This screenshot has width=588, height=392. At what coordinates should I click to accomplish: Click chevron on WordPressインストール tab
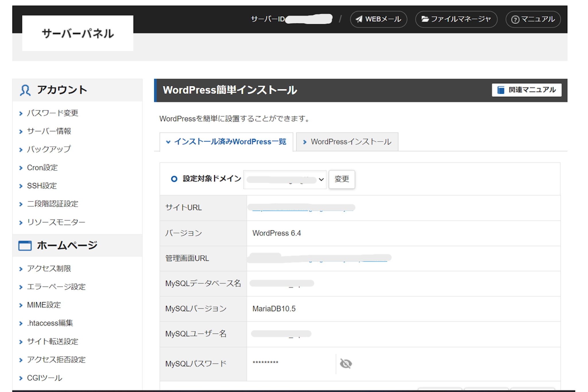[305, 142]
